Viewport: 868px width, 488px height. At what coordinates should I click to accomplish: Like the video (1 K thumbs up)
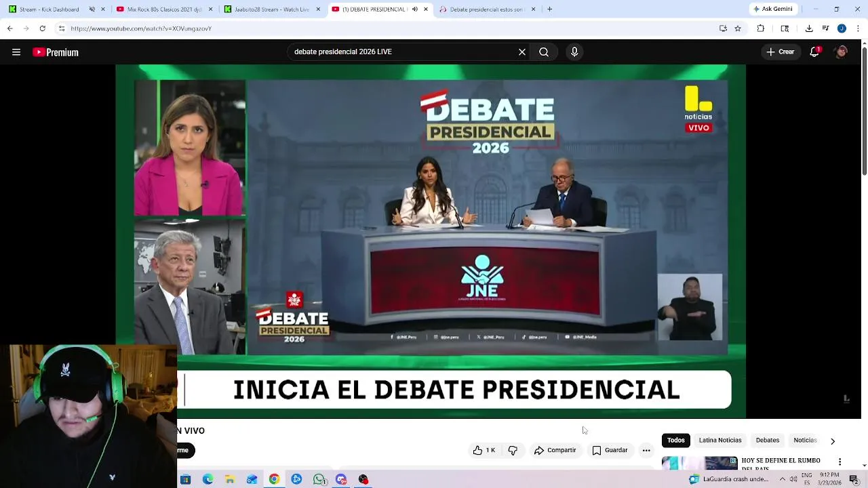(x=485, y=450)
